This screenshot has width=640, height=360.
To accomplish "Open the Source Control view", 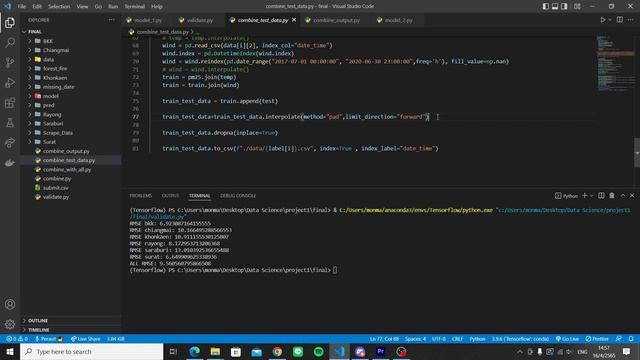I will (10, 62).
